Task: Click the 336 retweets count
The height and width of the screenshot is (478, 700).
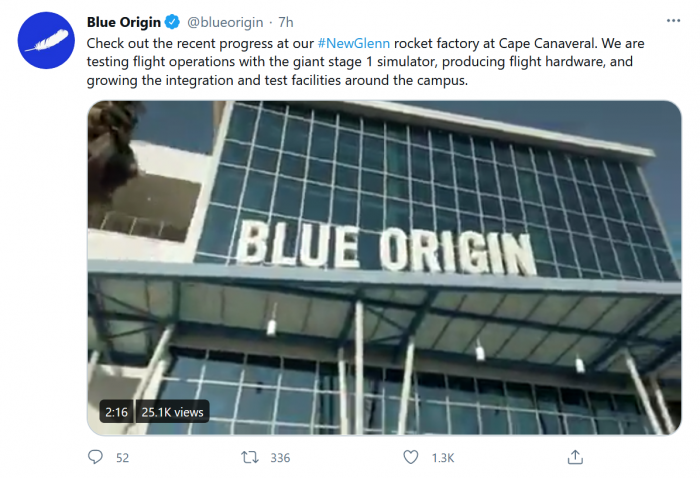Action: (x=280, y=458)
